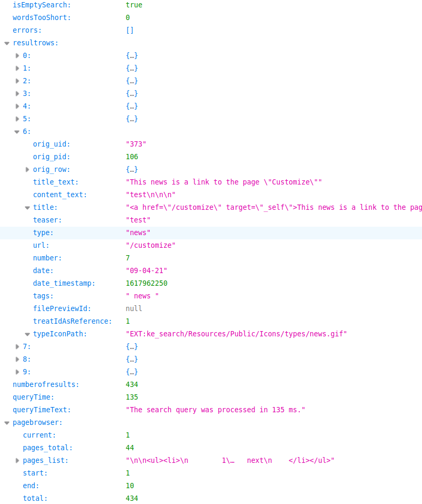Select the filePreviewId key
This screenshot has width=422, height=504.
[62, 308]
